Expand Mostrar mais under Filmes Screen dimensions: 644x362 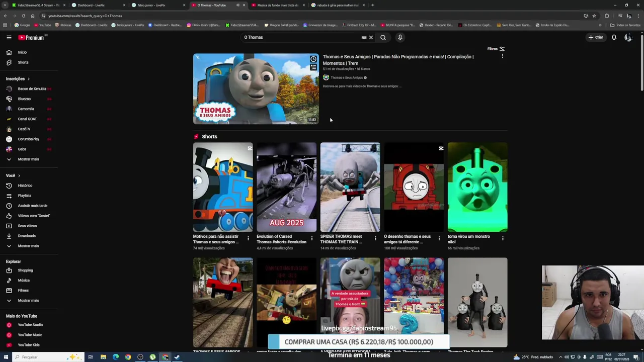pyautogui.click(x=29, y=300)
